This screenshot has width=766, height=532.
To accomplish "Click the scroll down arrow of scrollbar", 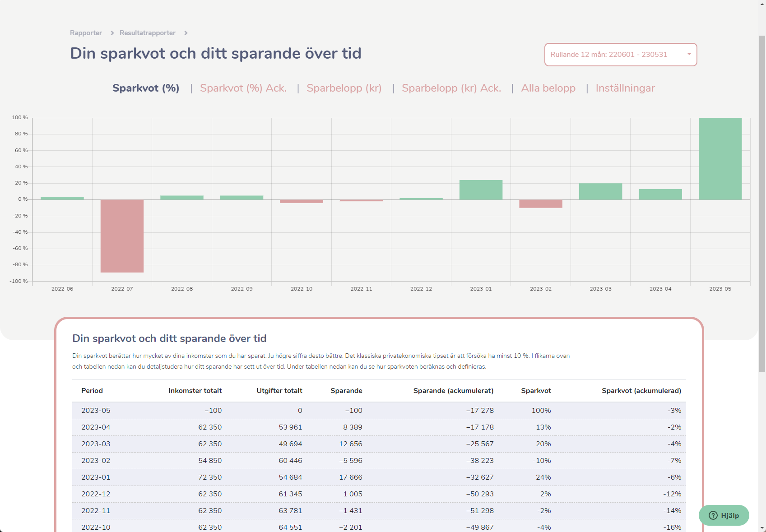I will (x=762, y=528).
